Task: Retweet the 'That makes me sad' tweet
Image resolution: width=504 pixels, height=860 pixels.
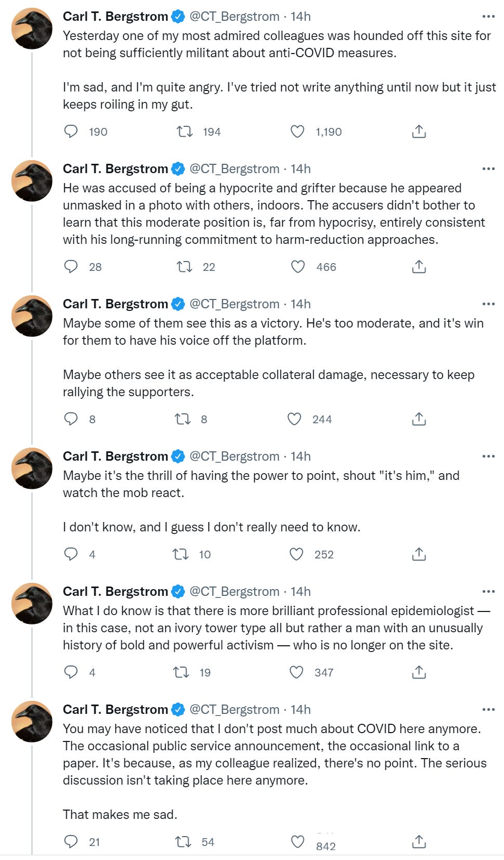Action: [x=183, y=842]
